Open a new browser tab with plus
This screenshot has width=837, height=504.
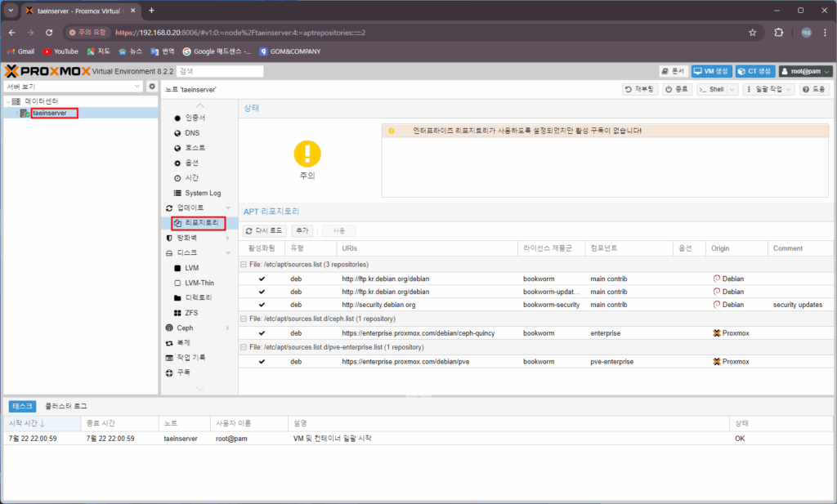click(x=151, y=10)
